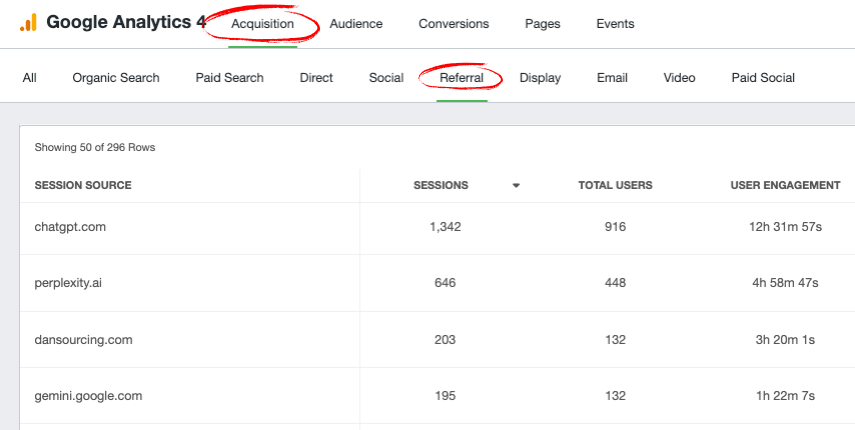Select the Paid Social channel

point(763,78)
